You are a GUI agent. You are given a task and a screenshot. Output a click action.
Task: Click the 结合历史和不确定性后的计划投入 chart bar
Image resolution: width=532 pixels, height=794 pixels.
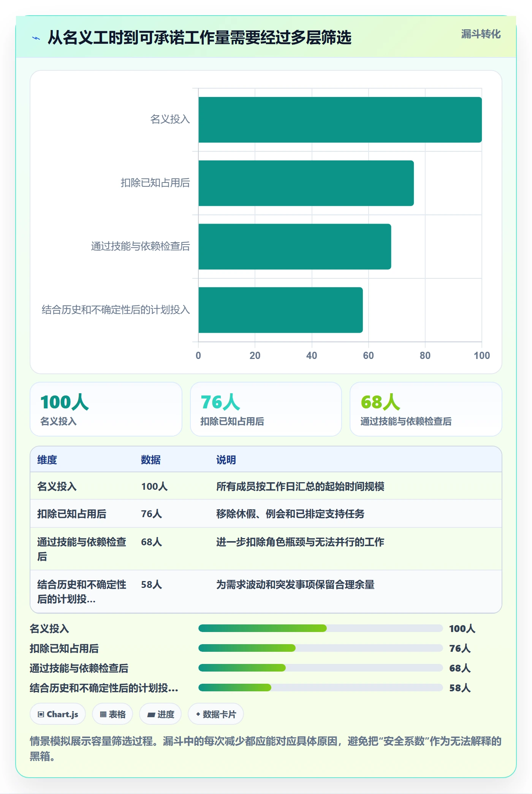coord(280,310)
